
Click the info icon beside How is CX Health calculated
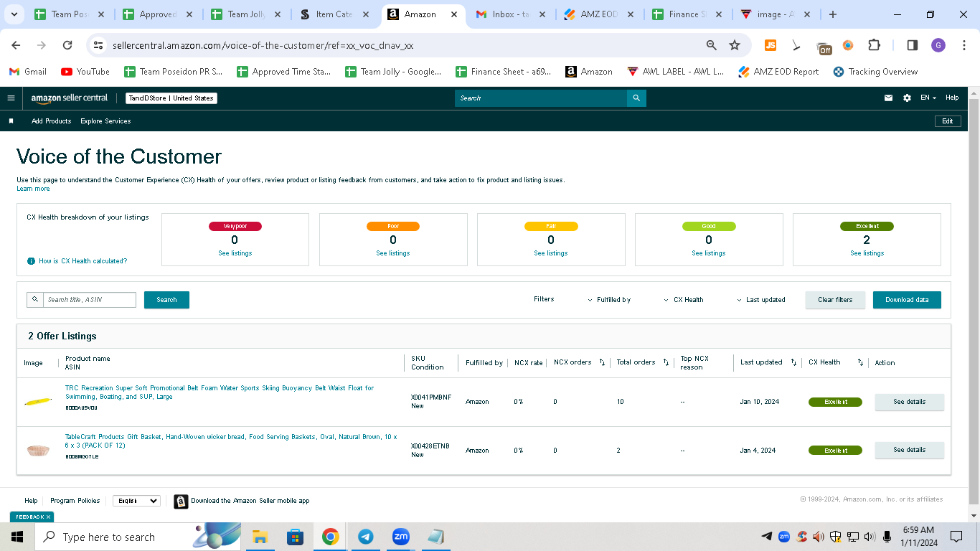(31, 261)
